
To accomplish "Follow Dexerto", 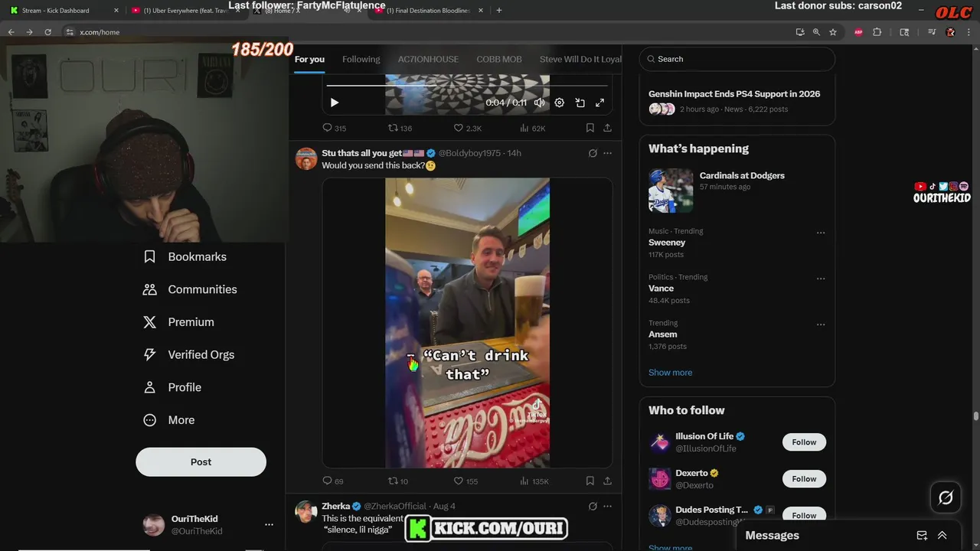I will click(x=804, y=479).
